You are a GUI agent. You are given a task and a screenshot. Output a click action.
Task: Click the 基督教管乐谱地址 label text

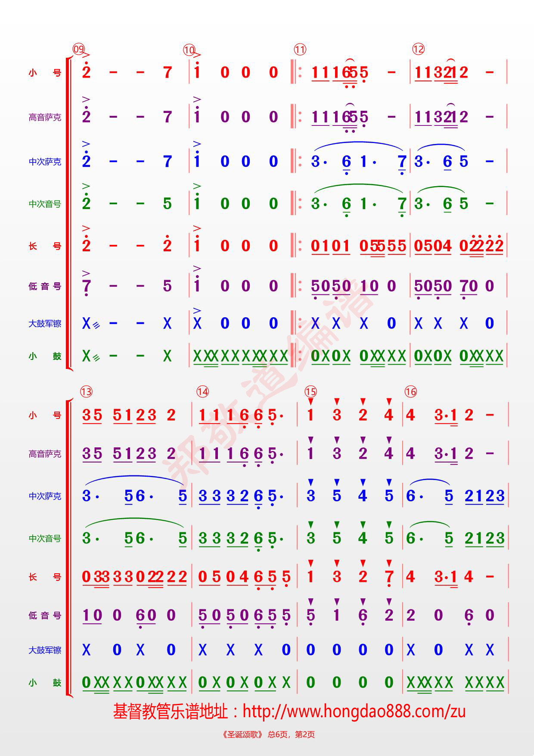coord(170,711)
